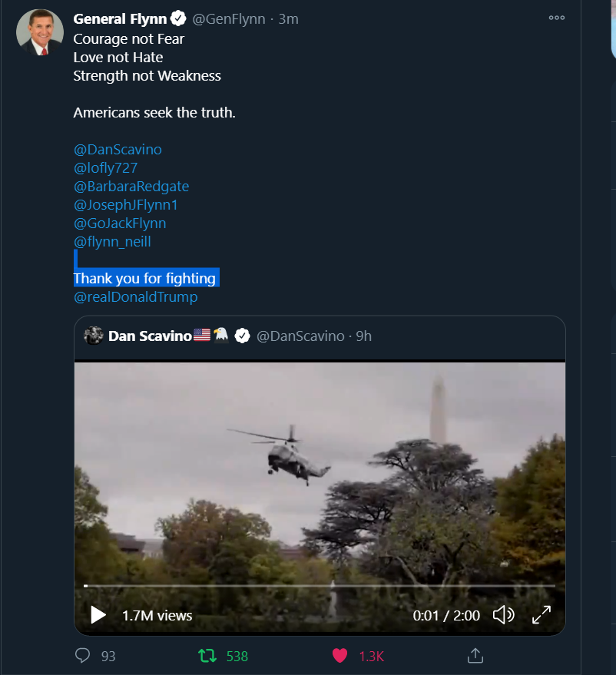
Task: Click the reply speech bubble icon
Action: pyautogui.click(x=83, y=655)
